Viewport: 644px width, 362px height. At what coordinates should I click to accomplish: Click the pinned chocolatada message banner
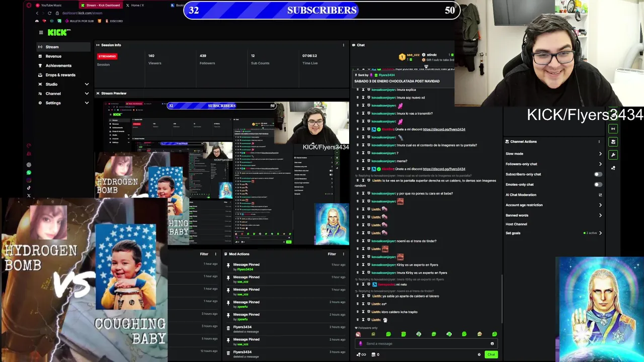pos(404,78)
